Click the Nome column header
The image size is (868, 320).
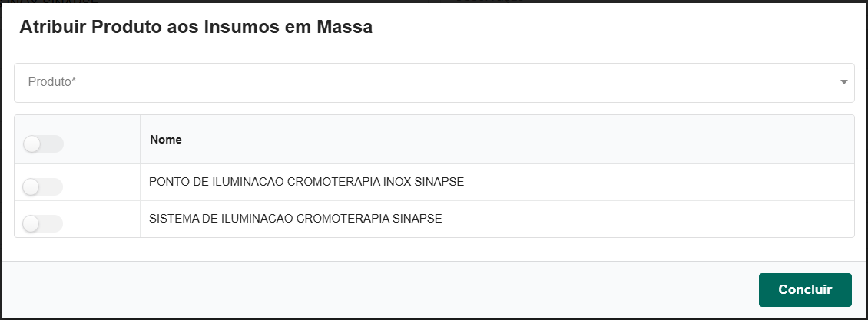(166, 140)
